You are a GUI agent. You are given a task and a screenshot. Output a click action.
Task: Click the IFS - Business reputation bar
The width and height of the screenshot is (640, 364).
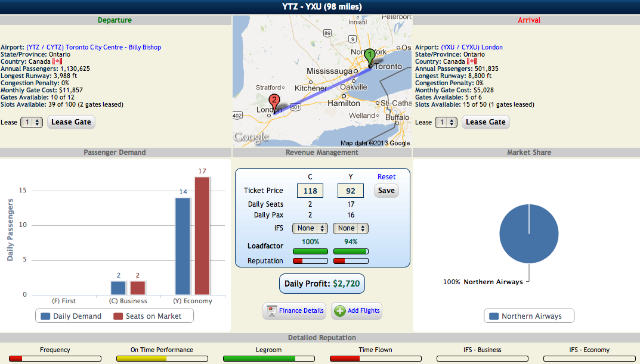[482, 359]
